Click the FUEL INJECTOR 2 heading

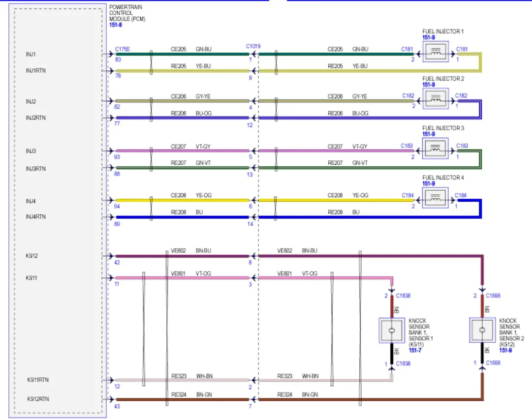point(443,79)
